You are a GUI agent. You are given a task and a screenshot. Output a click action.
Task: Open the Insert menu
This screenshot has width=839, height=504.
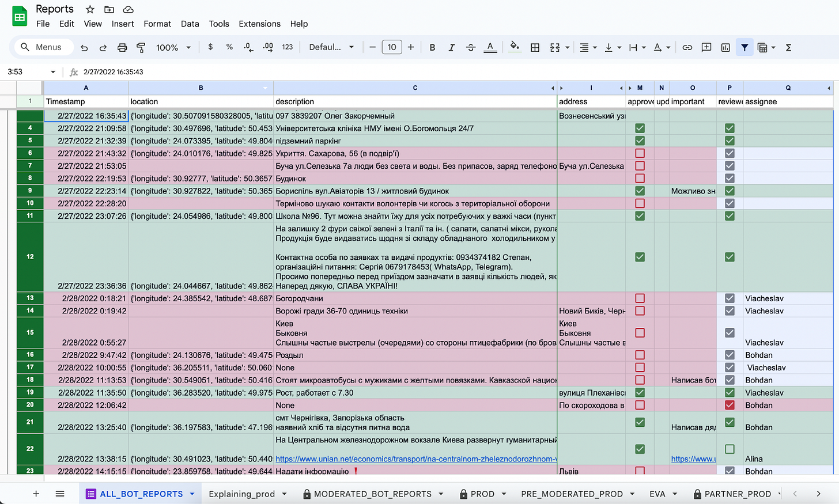click(123, 24)
